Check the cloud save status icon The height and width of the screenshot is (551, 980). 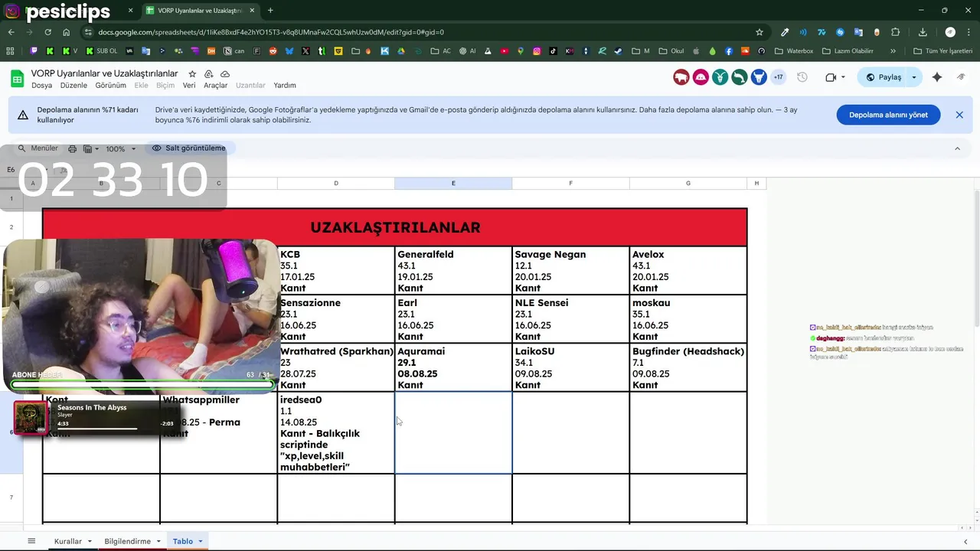pos(225,73)
